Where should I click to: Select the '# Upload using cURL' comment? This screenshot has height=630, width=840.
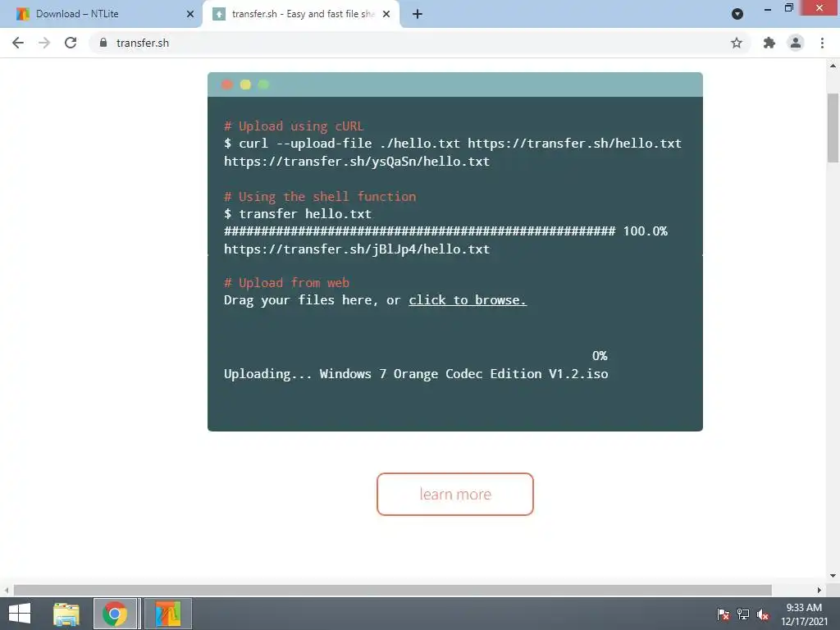[x=294, y=126]
